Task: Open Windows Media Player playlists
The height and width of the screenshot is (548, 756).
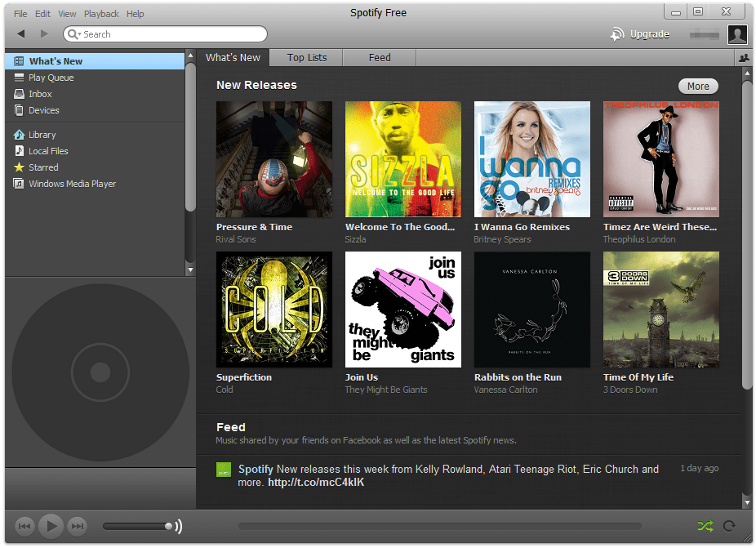Action: click(73, 183)
